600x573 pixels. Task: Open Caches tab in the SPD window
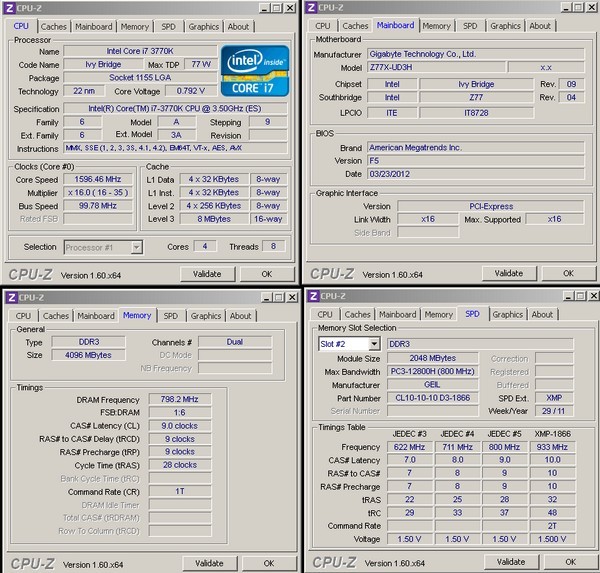point(357,314)
